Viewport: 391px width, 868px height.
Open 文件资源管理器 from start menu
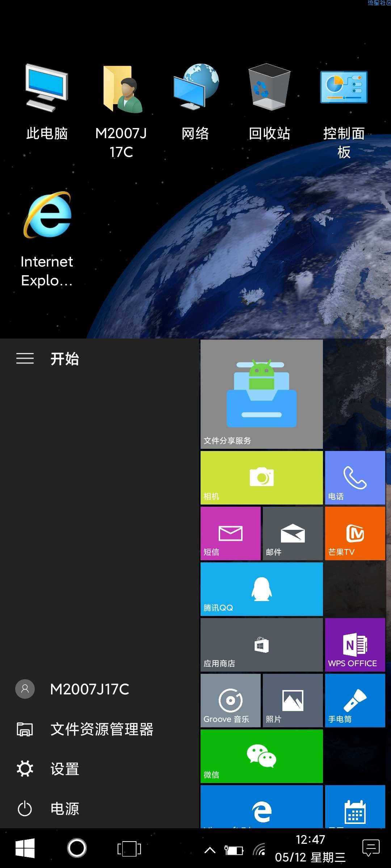(x=100, y=729)
